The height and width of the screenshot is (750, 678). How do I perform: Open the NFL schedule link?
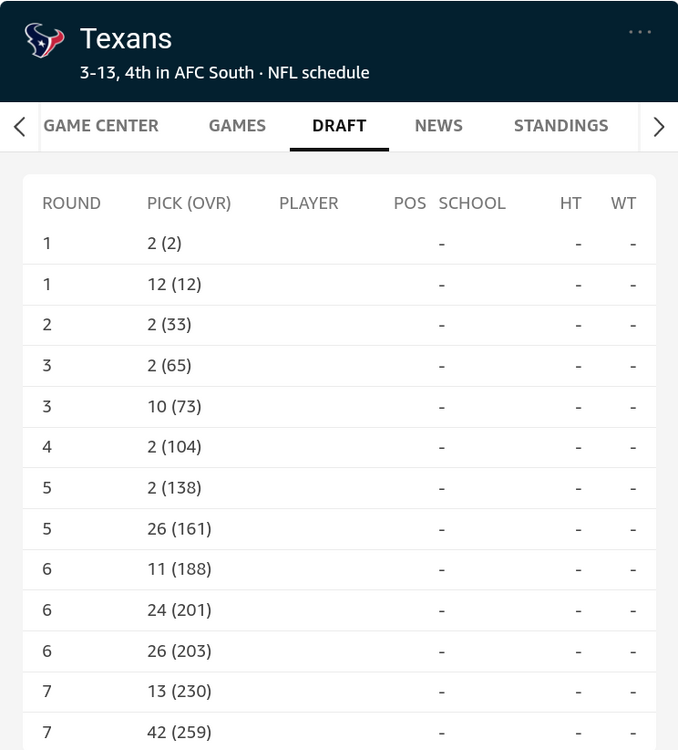click(318, 73)
